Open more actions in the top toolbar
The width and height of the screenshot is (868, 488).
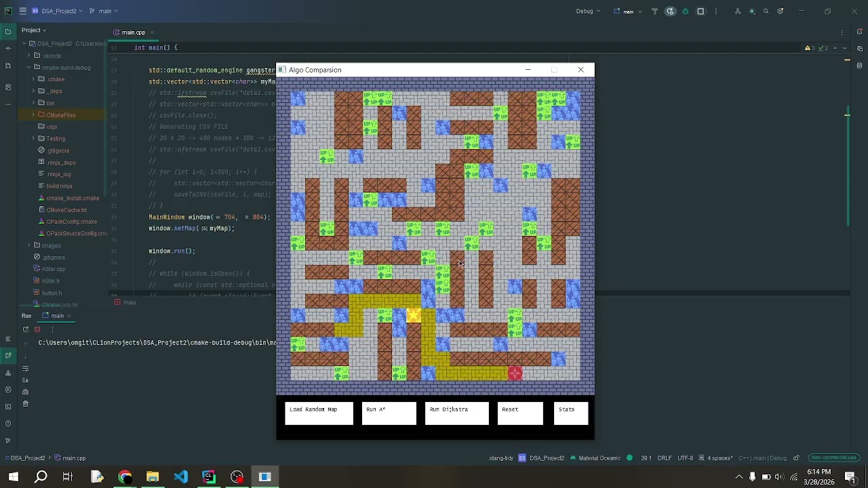pos(716,11)
